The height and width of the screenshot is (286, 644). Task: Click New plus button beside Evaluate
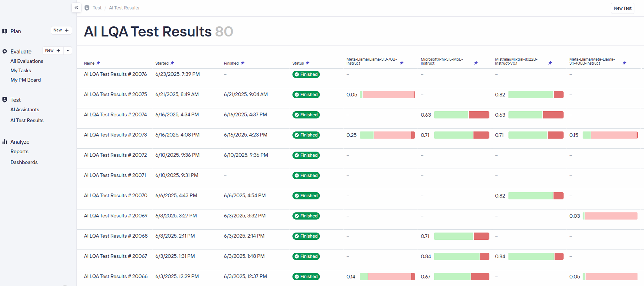53,50
